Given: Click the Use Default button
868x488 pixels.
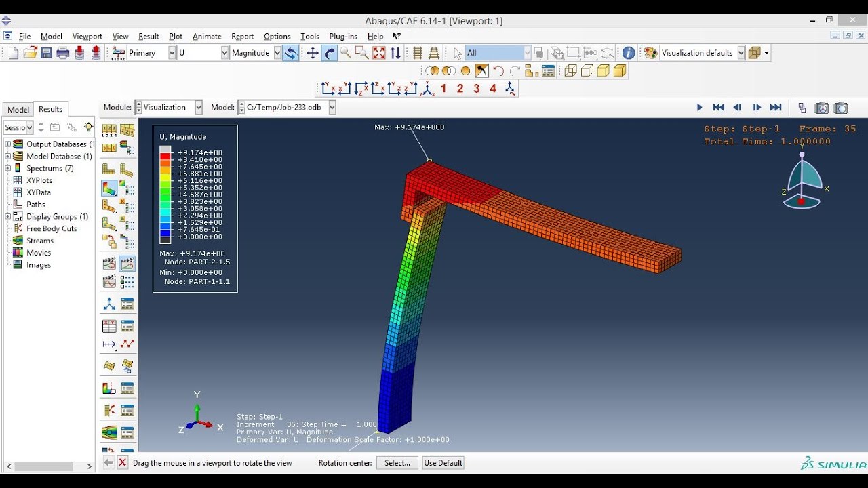Looking at the screenshot, I should (x=443, y=463).
